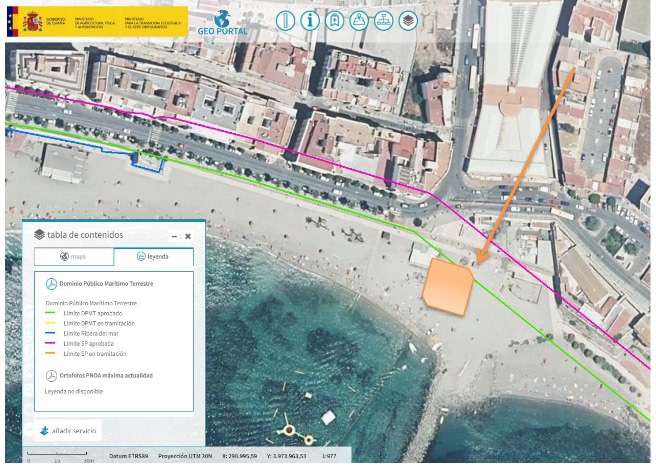Click the GEO PORTAL logo
This screenshot has width=656, height=467.
223,23
